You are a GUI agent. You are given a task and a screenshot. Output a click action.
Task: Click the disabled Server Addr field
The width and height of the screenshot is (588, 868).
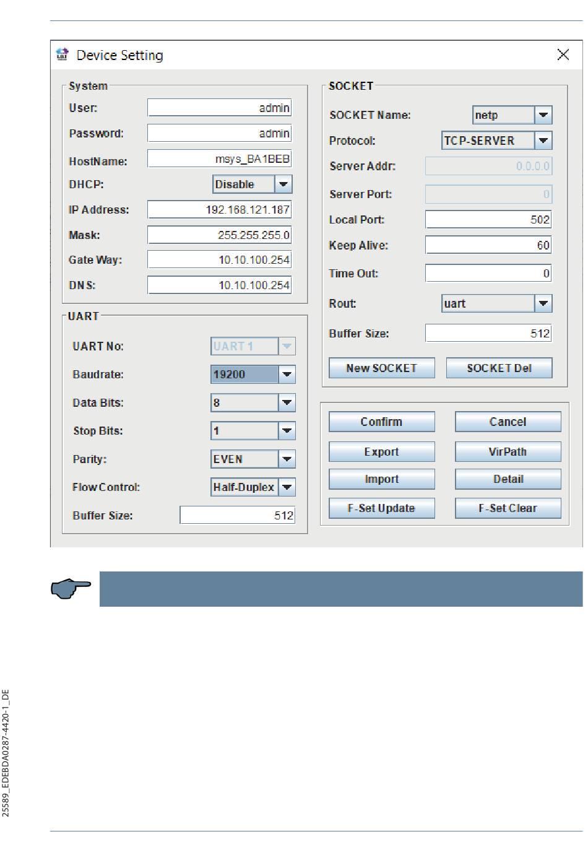[x=488, y=166]
